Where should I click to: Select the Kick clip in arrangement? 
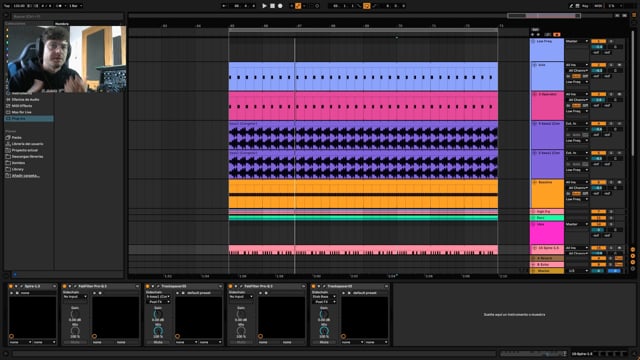[363, 76]
